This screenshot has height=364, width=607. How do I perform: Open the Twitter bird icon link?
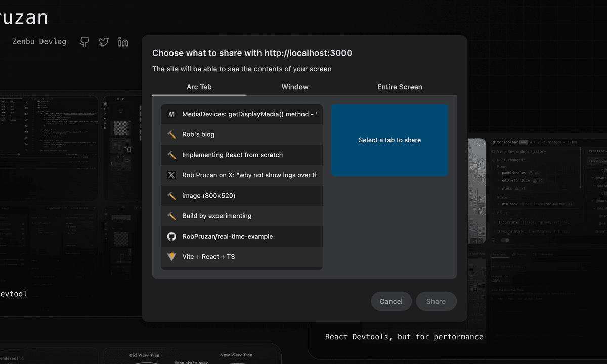104,42
